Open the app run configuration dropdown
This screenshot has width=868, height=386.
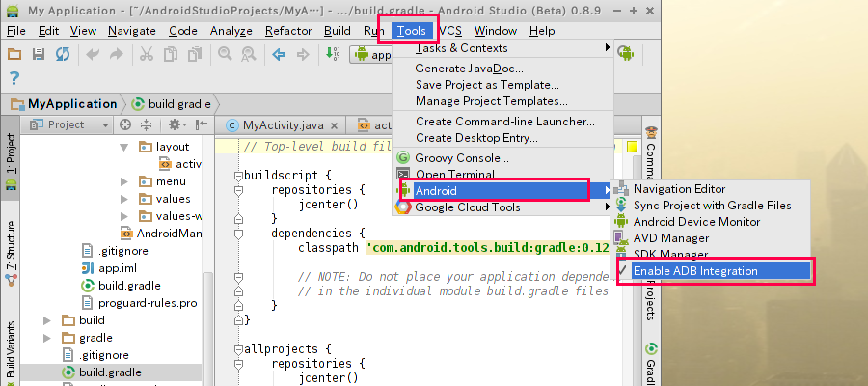tap(371, 54)
